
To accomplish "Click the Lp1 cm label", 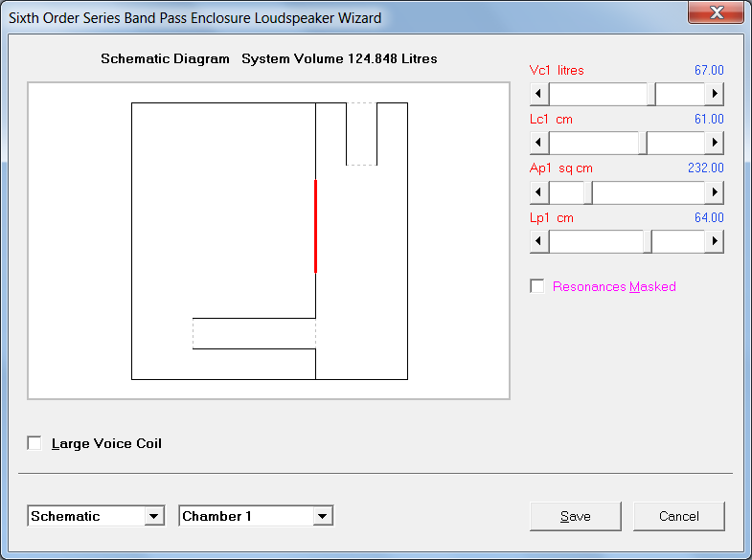I will point(552,218).
